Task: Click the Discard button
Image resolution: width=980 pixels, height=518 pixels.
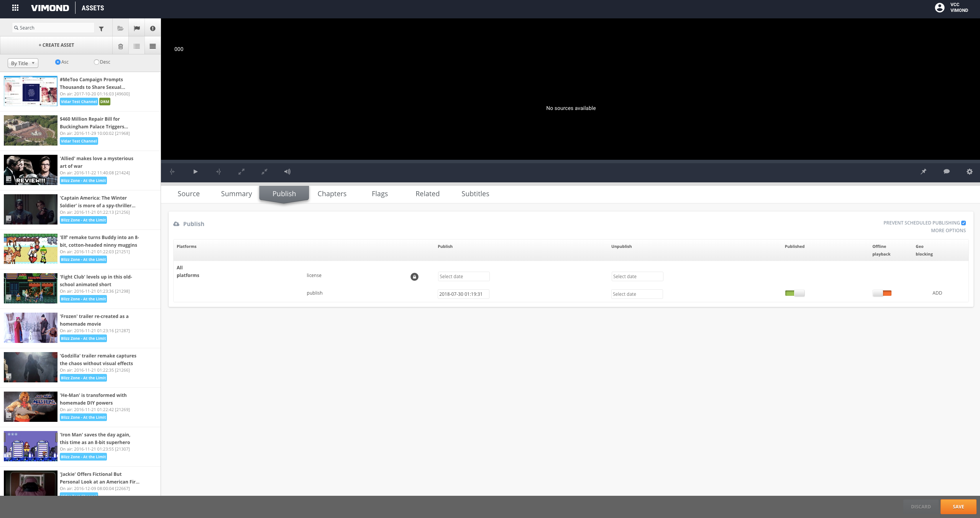Action: (x=921, y=507)
